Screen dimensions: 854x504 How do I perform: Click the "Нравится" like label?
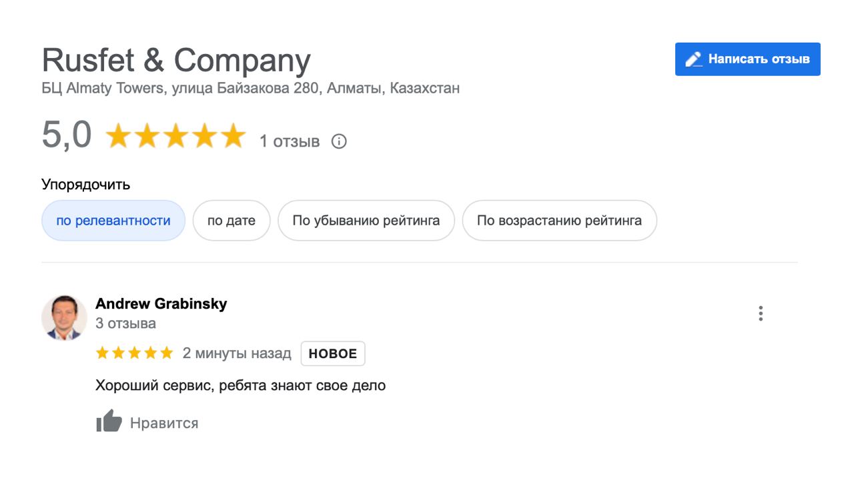click(164, 423)
